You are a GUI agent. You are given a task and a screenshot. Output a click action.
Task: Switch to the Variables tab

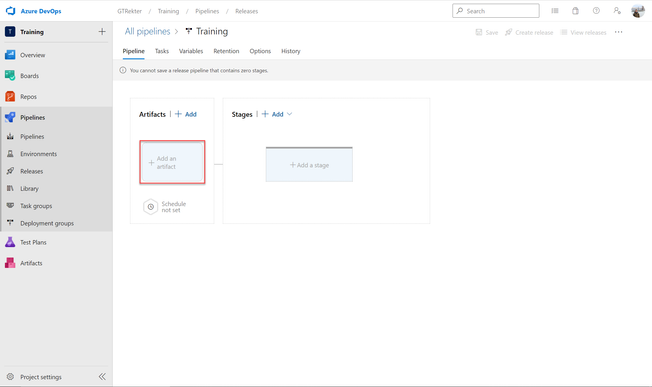coord(191,51)
